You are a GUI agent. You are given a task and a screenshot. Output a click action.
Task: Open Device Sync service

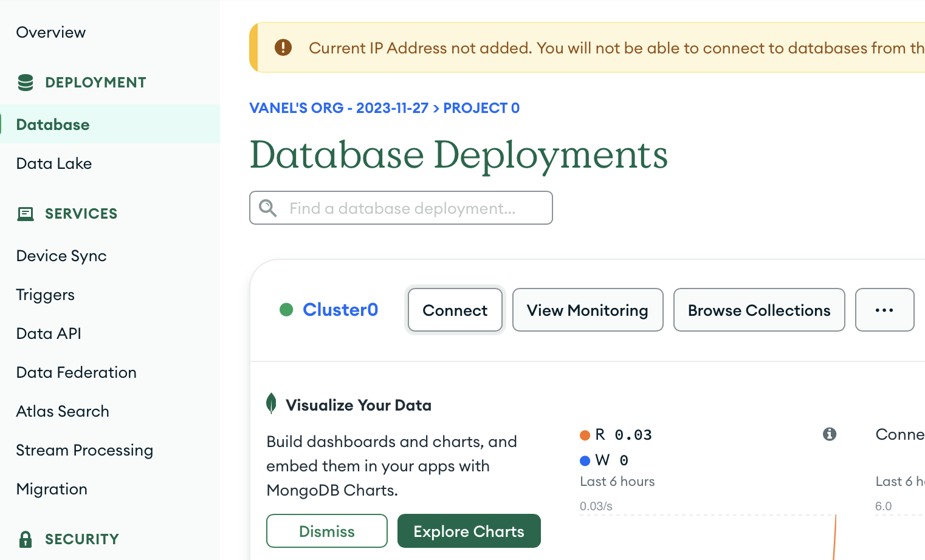pos(61,256)
